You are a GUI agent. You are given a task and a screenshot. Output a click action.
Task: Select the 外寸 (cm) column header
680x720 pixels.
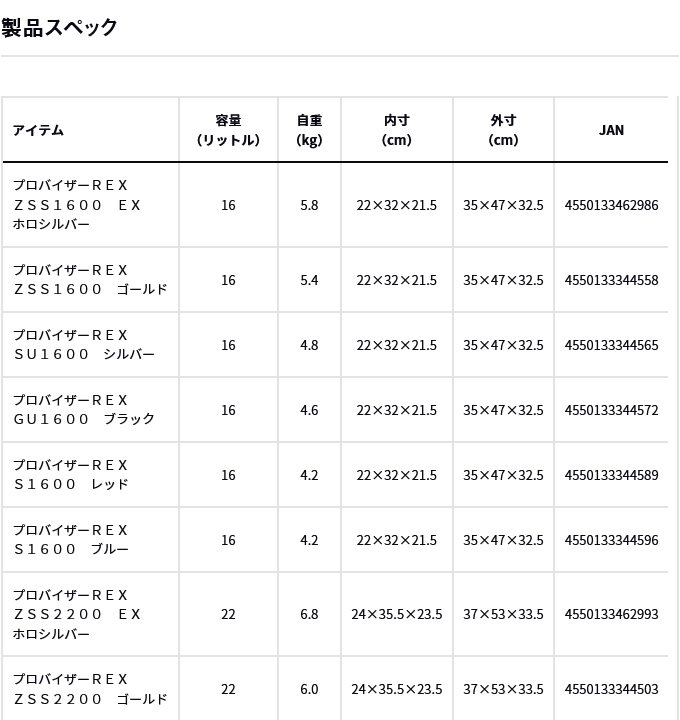[503, 130]
